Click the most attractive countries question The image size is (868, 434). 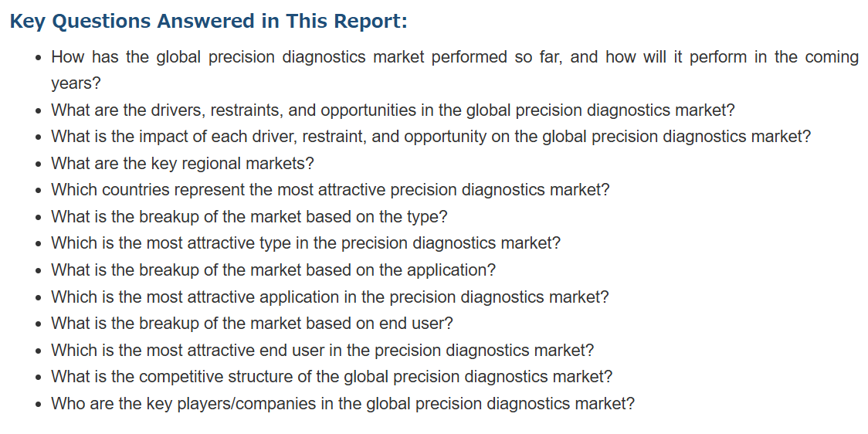tap(331, 190)
